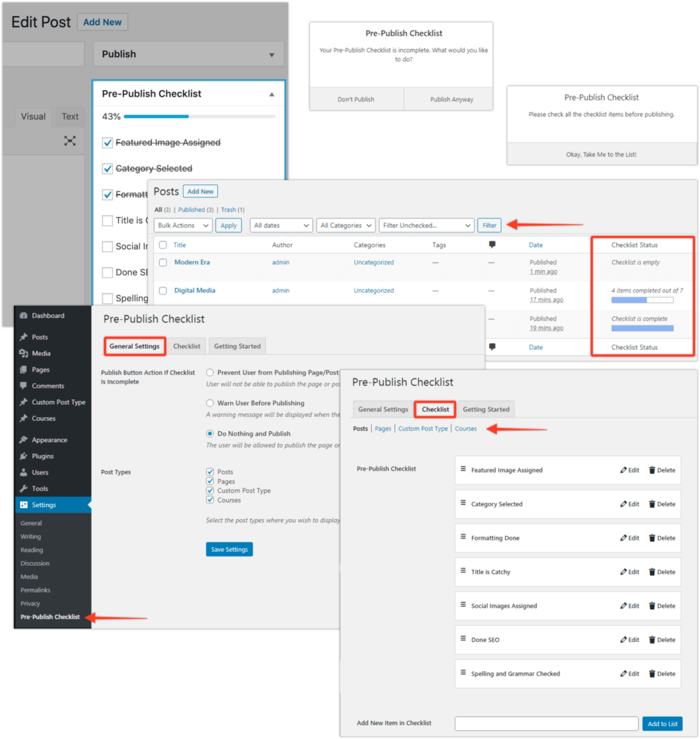Open the Digital Media post title link
Image resolution: width=700 pixels, height=739 pixels.
point(195,291)
